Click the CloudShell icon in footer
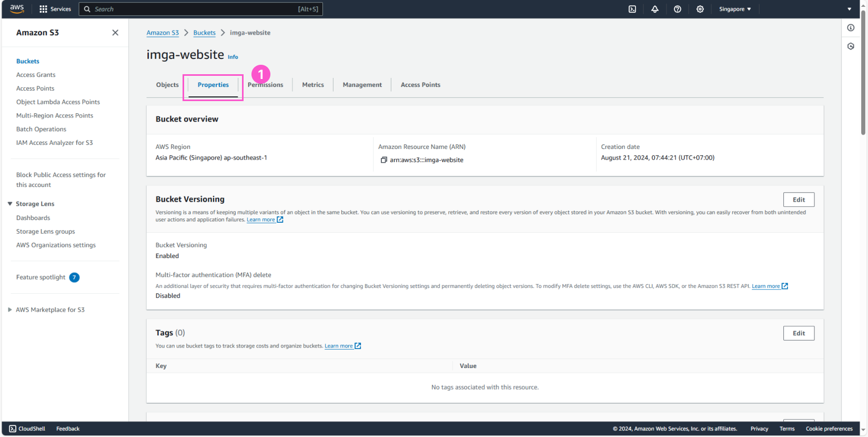This screenshot has height=437, width=868. (x=13, y=429)
